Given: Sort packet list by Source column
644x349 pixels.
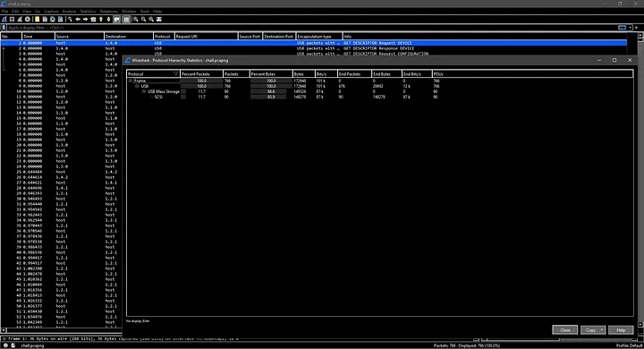Looking at the screenshot, I should coord(80,37).
